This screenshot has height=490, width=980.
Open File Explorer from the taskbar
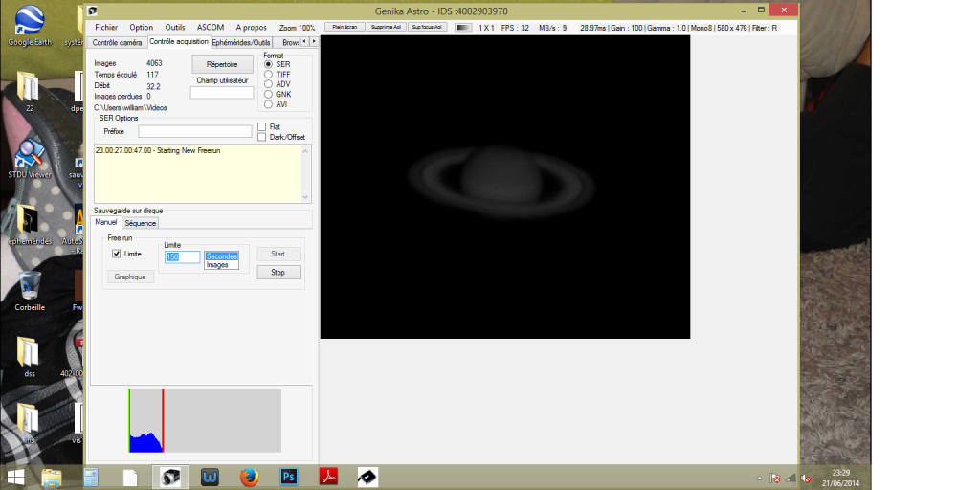coord(52,477)
